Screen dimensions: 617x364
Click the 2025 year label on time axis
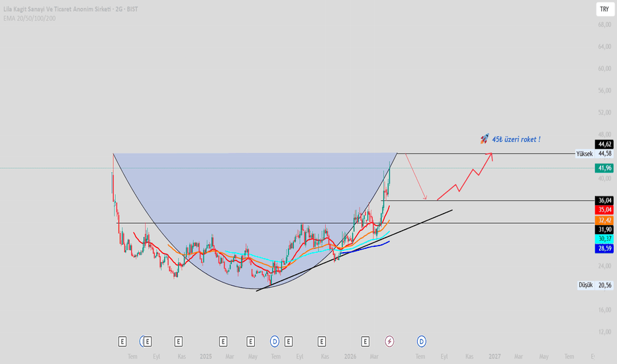[x=206, y=357]
